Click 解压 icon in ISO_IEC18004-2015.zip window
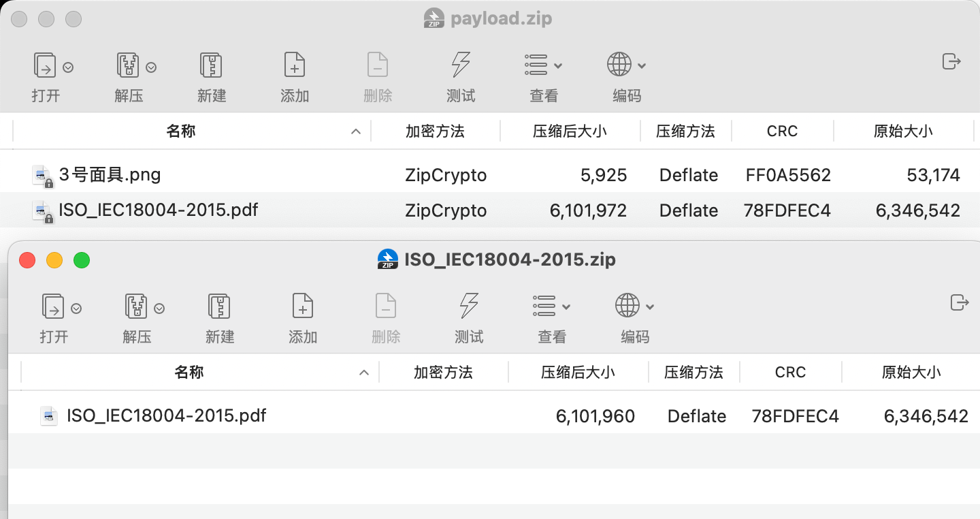Image resolution: width=980 pixels, height=519 pixels. click(136, 306)
